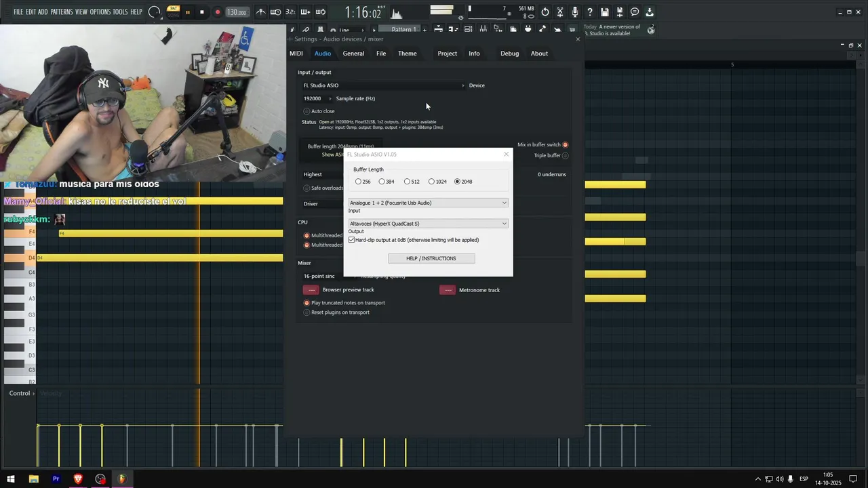Select PAT pattern mode toggle
This screenshot has width=868, height=488.
click(174, 8)
